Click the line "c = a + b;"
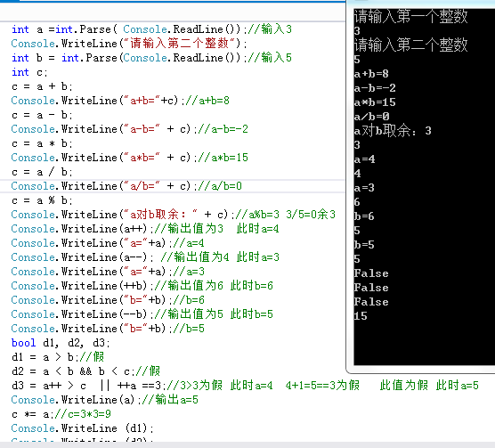The width and height of the screenshot is (495, 448). (x=42, y=86)
